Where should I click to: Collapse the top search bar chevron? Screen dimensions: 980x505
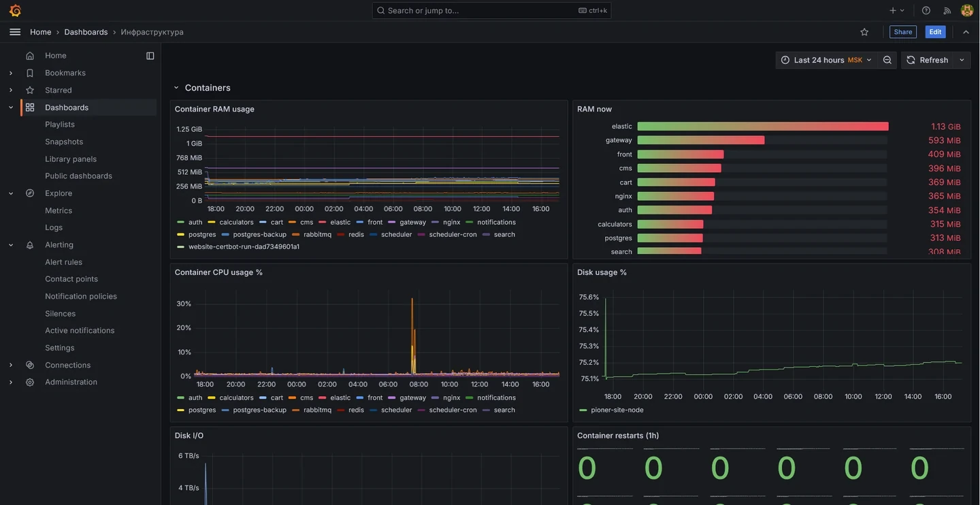tap(966, 32)
